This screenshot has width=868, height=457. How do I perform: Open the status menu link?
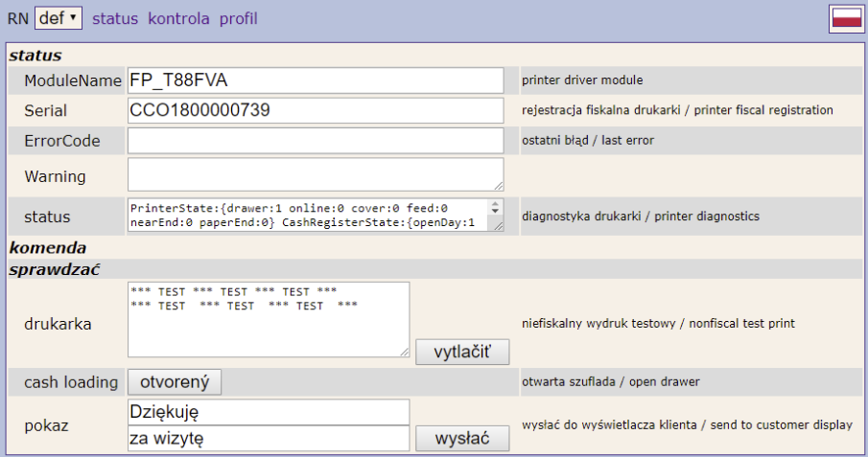[115, 18]
